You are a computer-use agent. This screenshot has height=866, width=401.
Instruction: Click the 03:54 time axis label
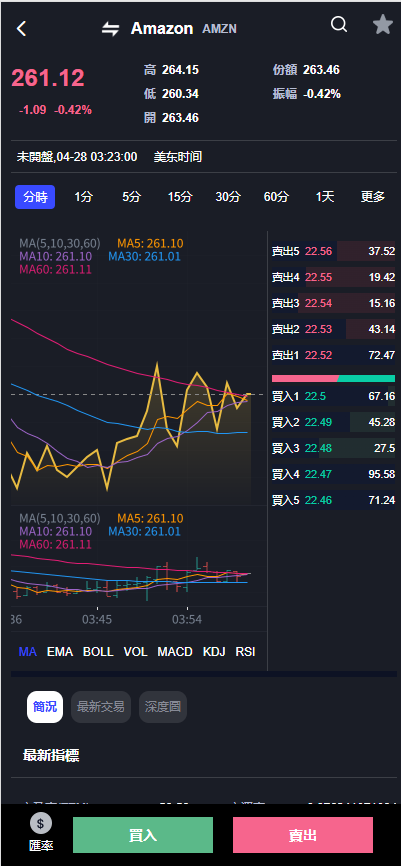pyautogui.click(x=187, y=620)
